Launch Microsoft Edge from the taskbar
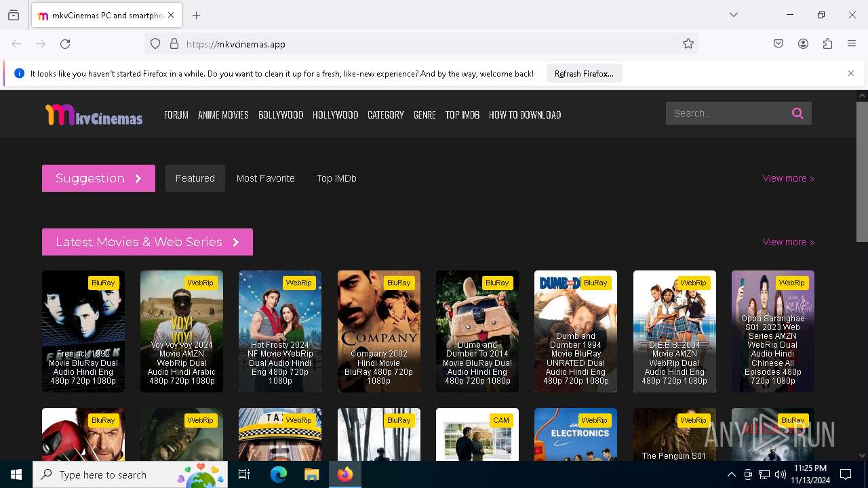This screenshot has height=488, width=868. [279, 474]
